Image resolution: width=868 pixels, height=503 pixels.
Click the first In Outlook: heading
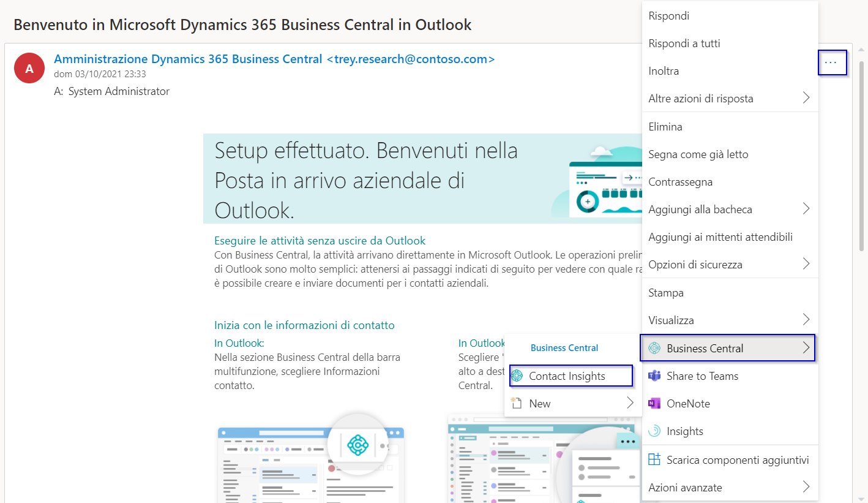(239, 343)
